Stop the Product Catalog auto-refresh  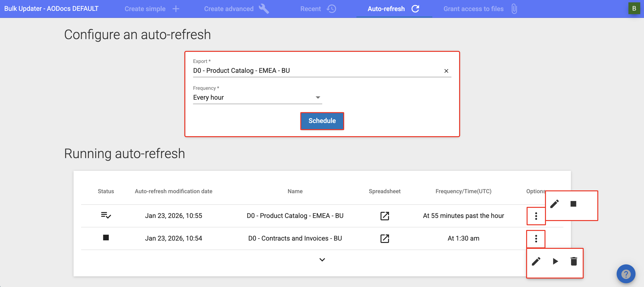[573, 204]
